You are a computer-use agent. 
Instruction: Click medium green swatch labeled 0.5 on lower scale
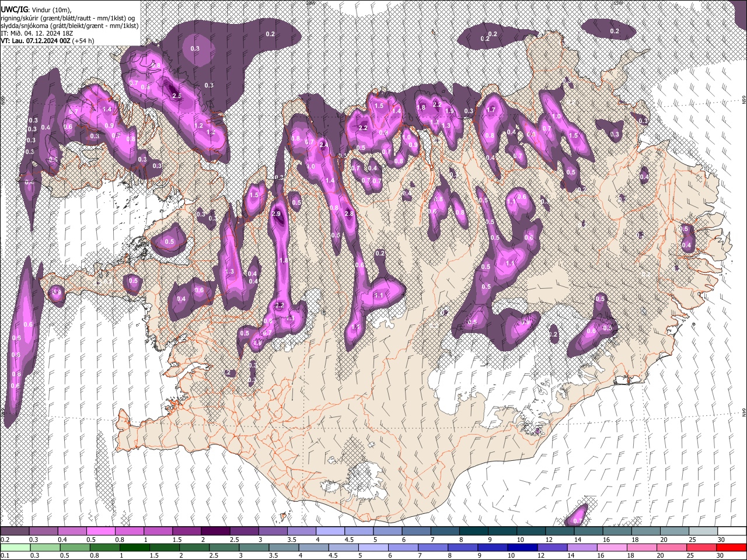[x=75, y=547]
